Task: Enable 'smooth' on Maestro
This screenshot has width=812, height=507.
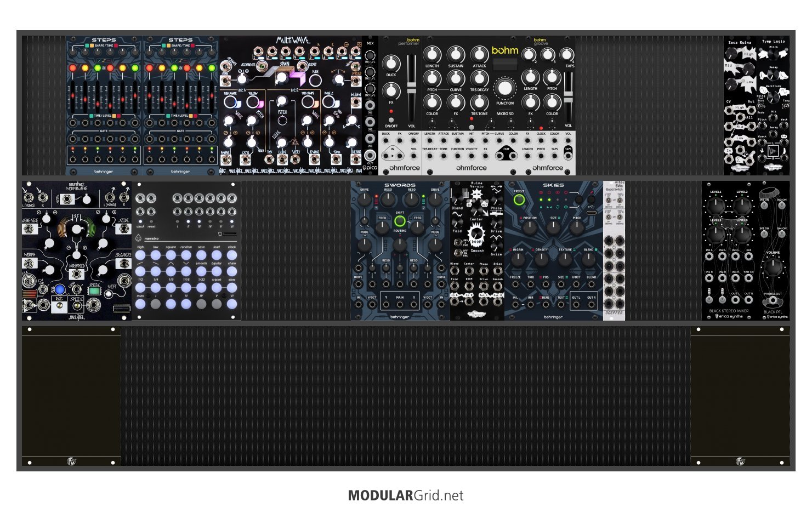Action: (201, 271)
